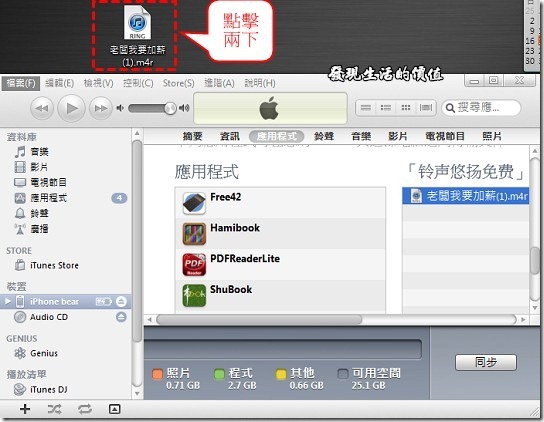The height and width of the screenshot is (422, 544).
Task: Click the low volume speaker icon
Action: [x=120, y=108]
